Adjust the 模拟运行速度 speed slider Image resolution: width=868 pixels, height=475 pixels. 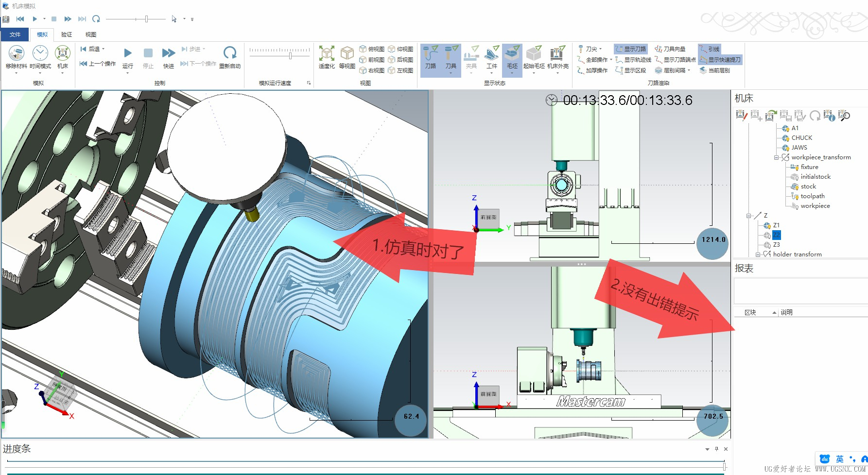[290, 56]
